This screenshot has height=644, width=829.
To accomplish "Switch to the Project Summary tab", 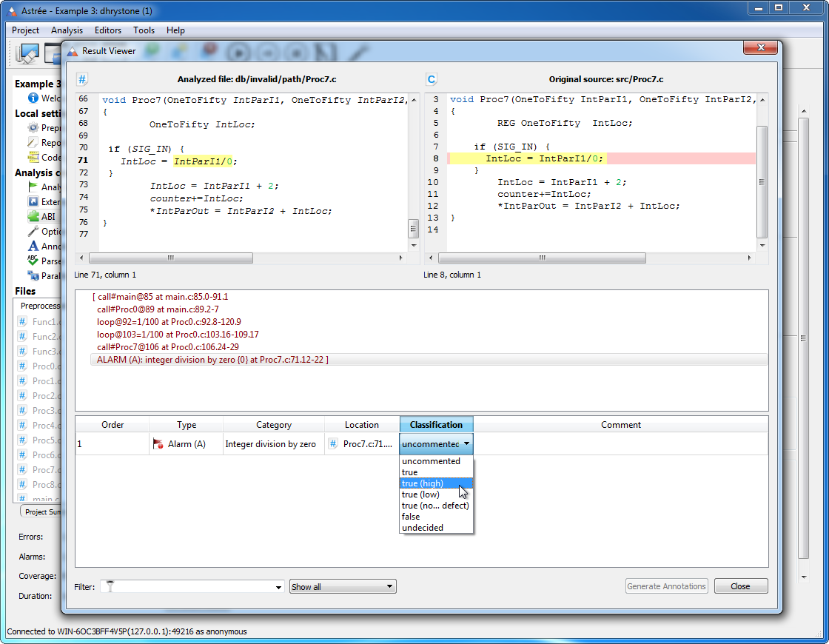I will click(41, 511).
